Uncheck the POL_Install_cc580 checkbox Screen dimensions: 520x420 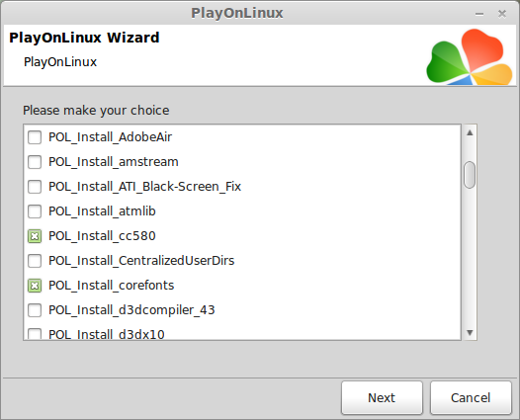point(35,236)
